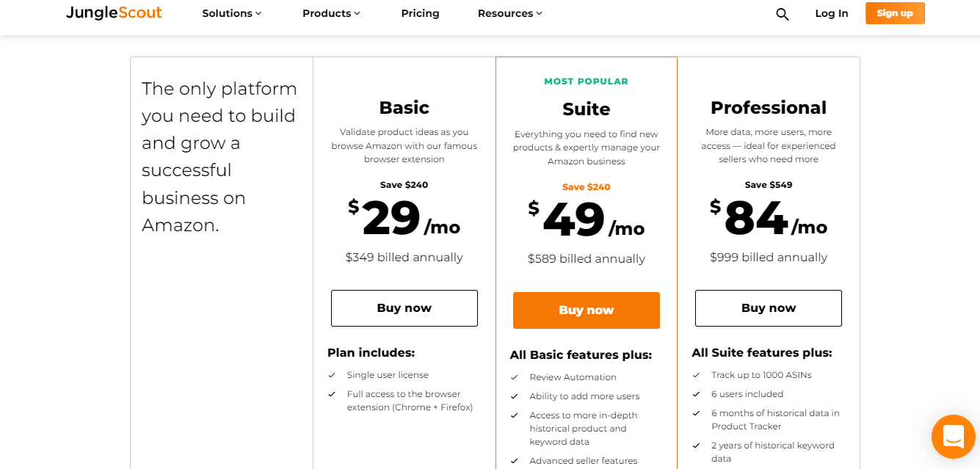Expand the Products dropdown menu

pyautogui.click(x=331, y=13)
